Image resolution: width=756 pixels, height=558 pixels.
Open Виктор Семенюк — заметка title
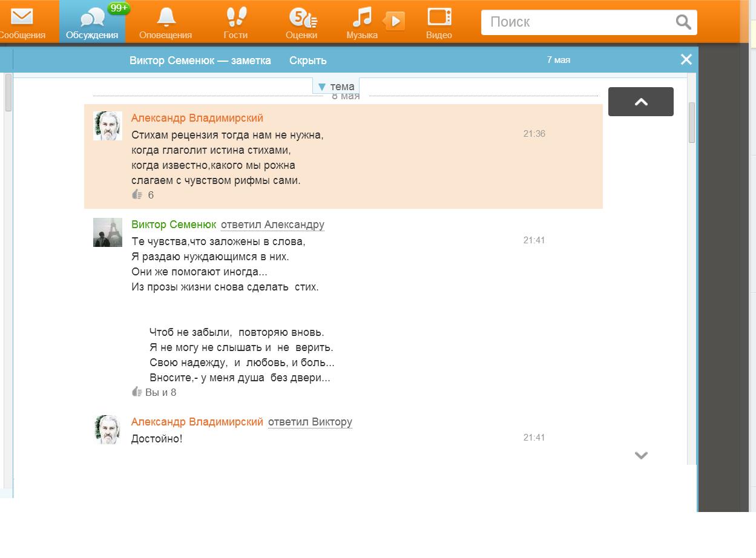click(200, 61)
